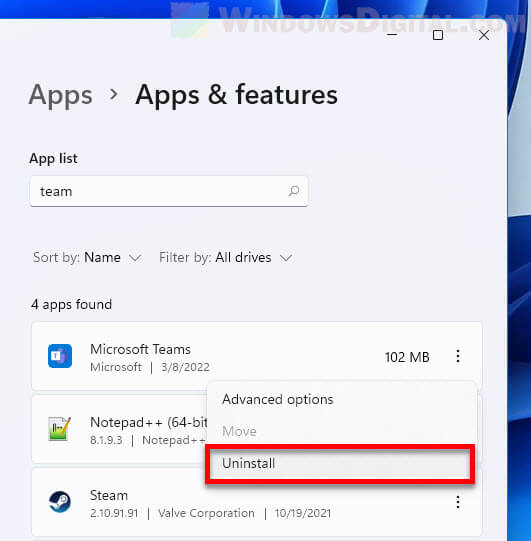Click the Notepad++ (64-bit) entry name
Screen dimensions: 531x541
tap(149, 422)
